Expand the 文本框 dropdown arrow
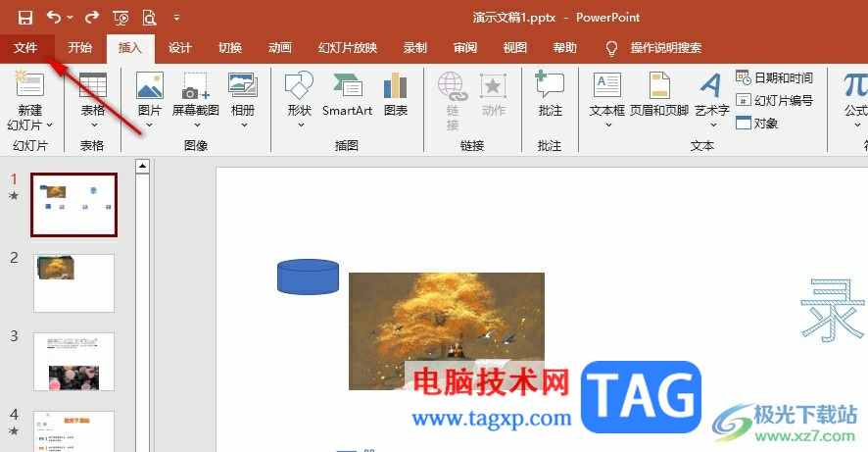The width and height of the screenshot is (868, 452). click(x=608, y=126)
